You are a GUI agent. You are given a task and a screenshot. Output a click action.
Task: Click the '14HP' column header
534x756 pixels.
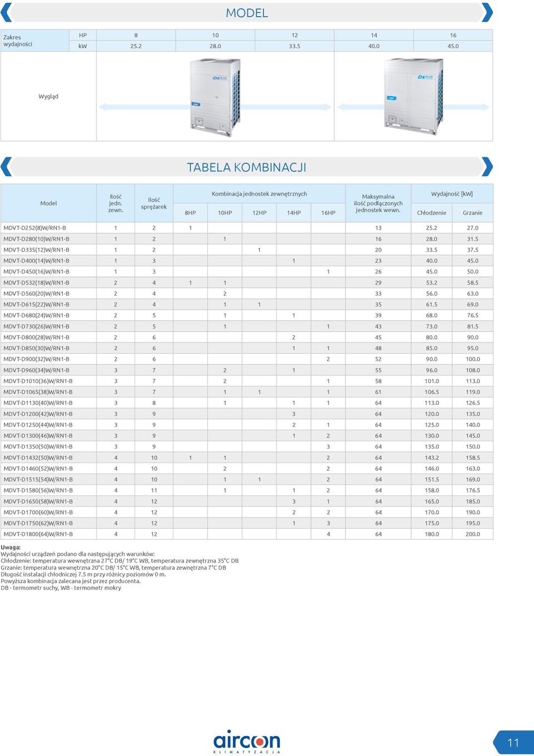(294, 213)
